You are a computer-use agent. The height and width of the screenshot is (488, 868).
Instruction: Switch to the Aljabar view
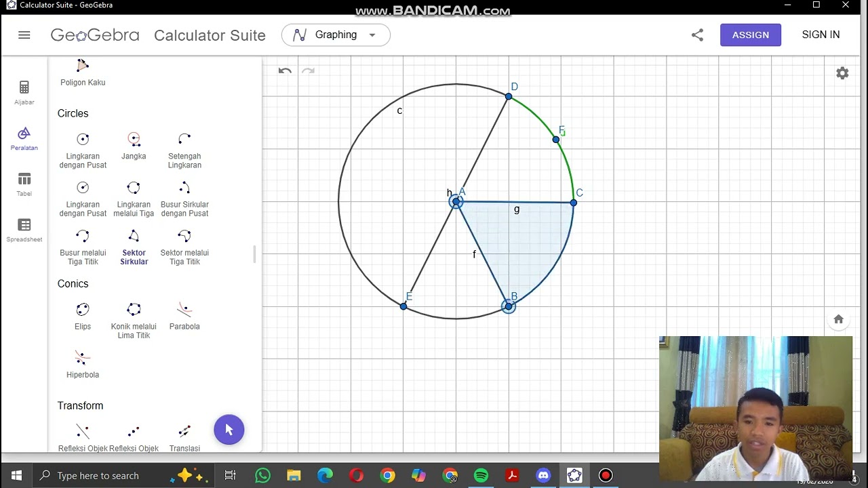[x=24, y=93]
